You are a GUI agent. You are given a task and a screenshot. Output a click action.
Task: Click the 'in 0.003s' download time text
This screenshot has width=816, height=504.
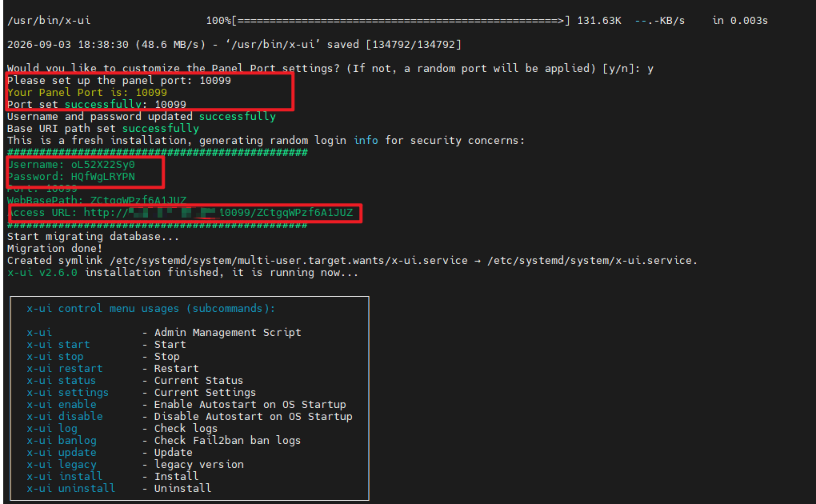coord(740,21)
